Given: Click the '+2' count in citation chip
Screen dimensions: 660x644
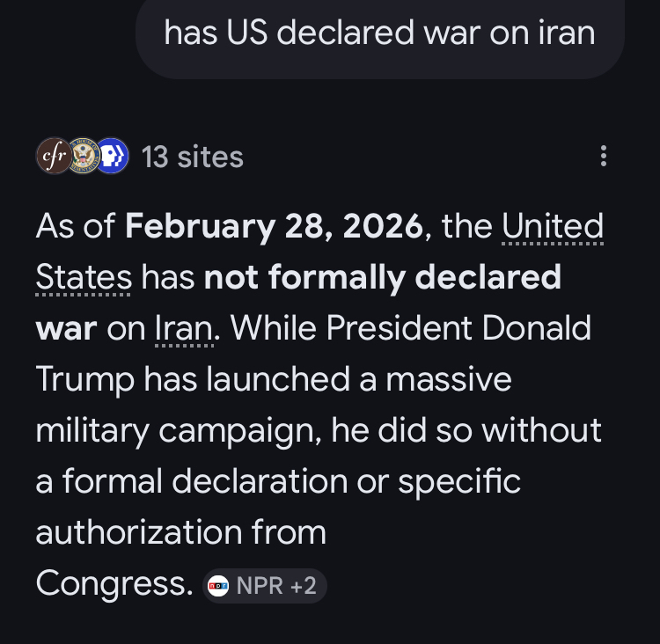Looking at the screenshot, I should pyautogui.click(x=302, y=587).
